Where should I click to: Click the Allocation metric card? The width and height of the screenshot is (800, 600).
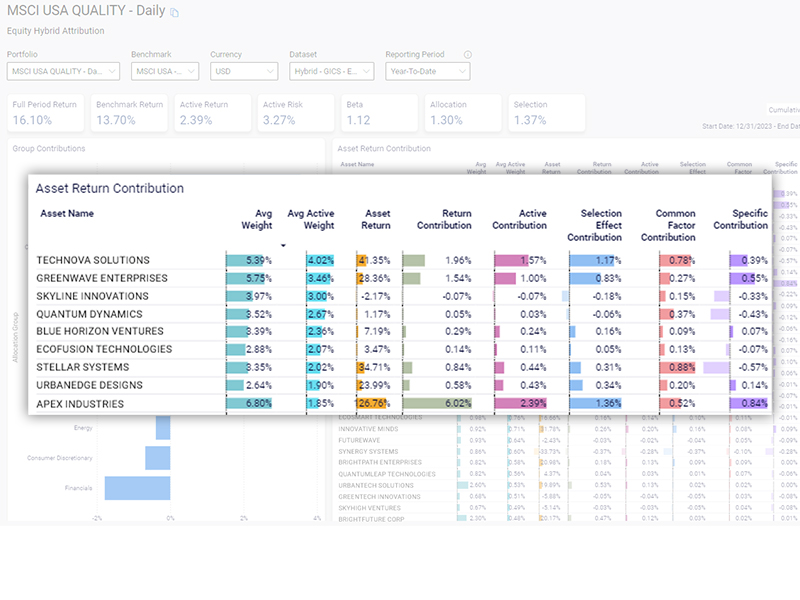(464, 113)
